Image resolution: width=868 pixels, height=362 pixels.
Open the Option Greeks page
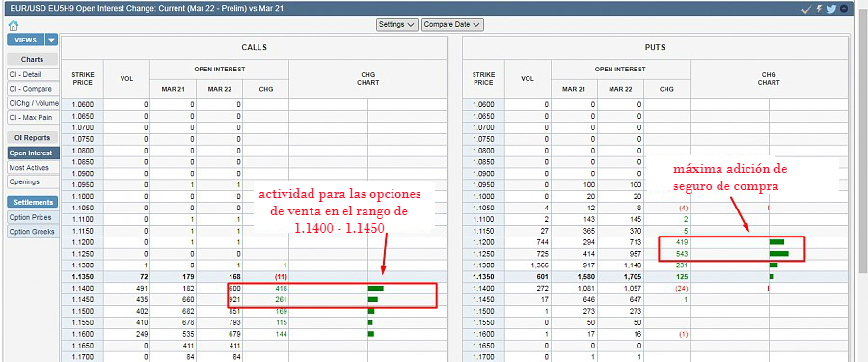click(32, 233)
